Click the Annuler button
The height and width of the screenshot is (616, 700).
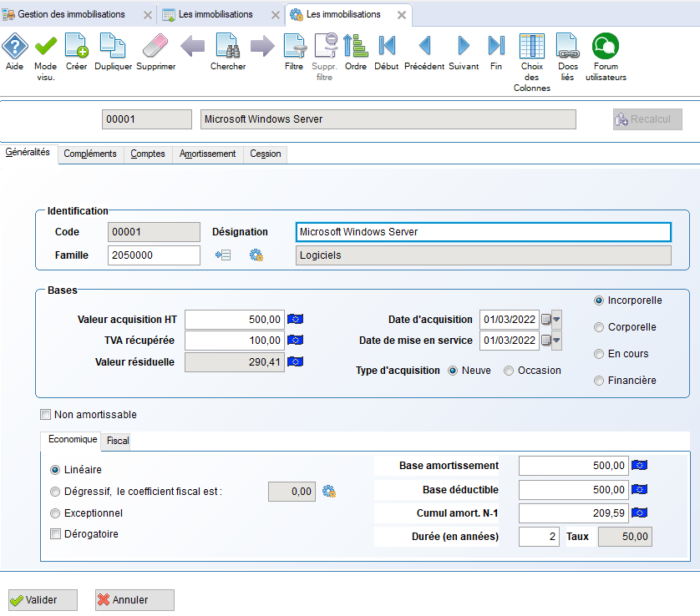point(134,600)
